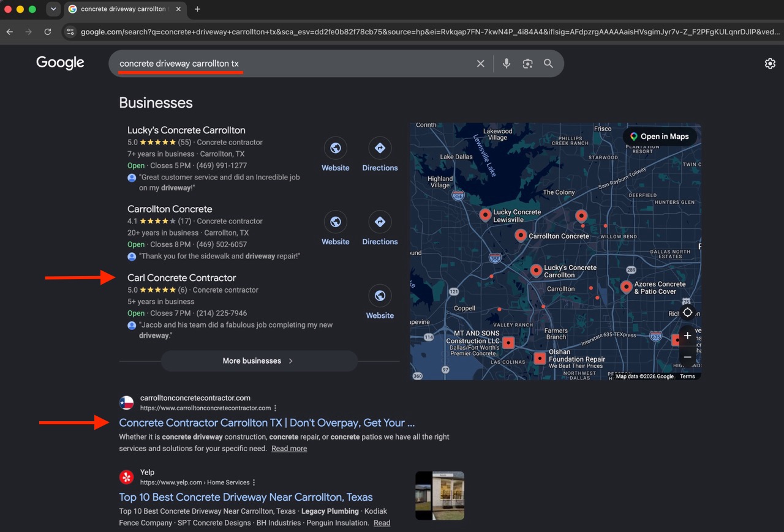The width and height of the screenshot is (784, 532).
Task: Open Top 10 Best Concrete Driveway Yelp result
Action: pos(246,497)
